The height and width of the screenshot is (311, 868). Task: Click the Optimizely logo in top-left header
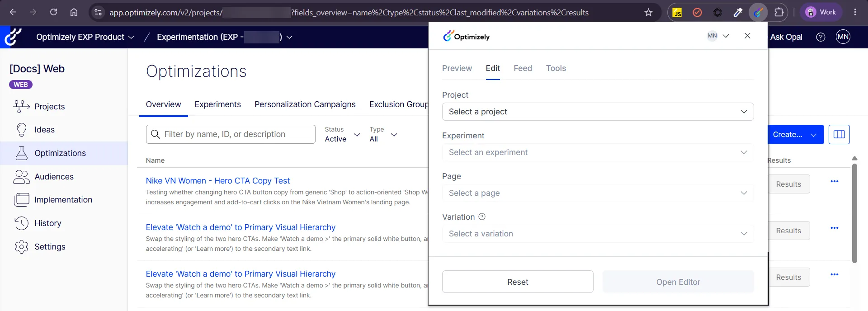(13, 37)
